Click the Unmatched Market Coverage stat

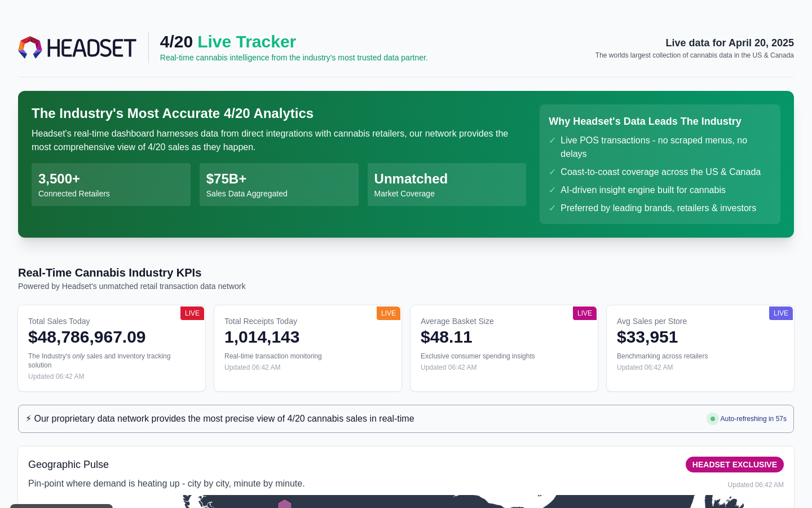click(x=447, y=185)
